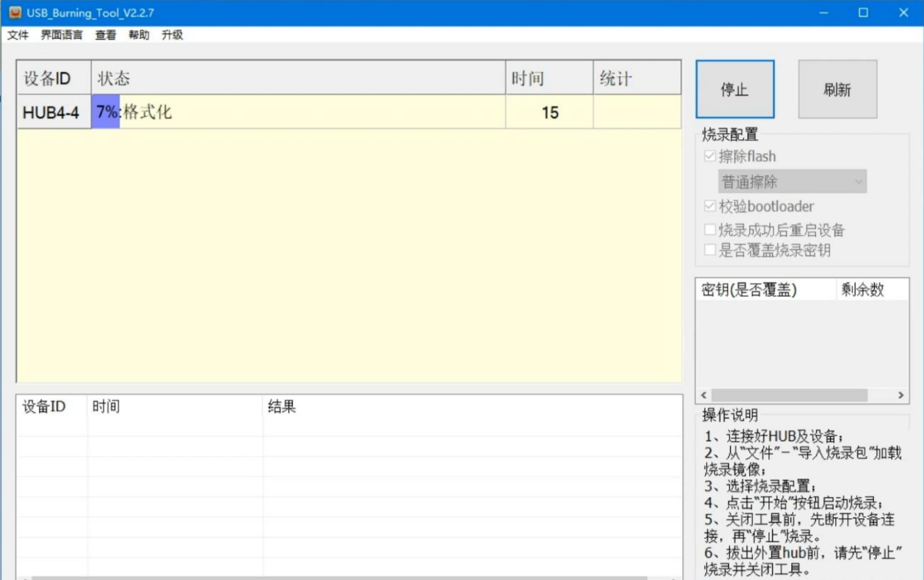The image size is (924, 580).
Task: Open the 升级 menu
Action: 172,35
